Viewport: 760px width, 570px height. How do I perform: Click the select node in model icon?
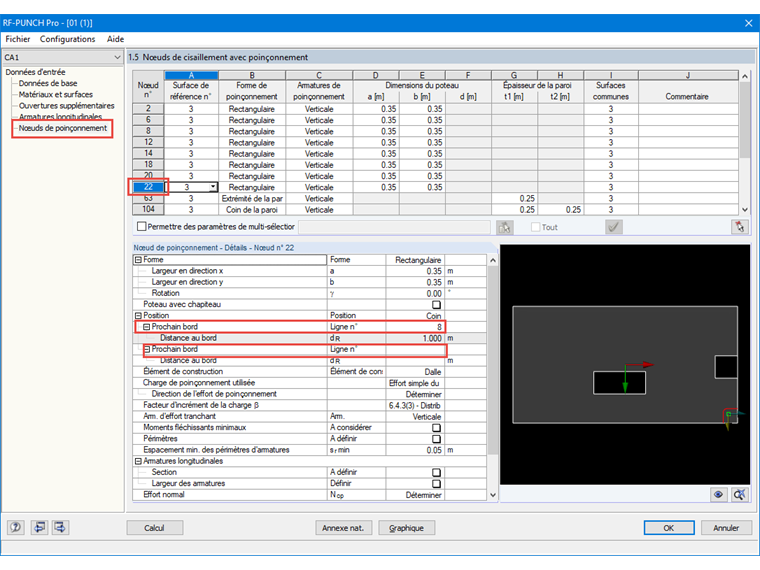coord(739,227)
